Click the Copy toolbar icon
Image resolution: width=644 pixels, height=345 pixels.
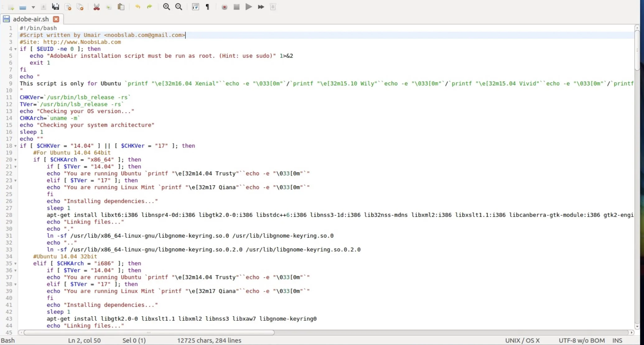(x=109, y=7)
